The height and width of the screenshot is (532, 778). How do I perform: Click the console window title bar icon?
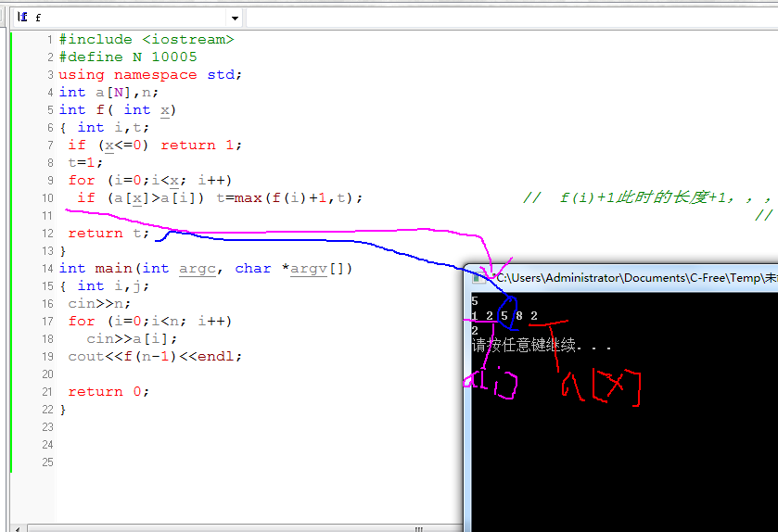tap(478, 278)
